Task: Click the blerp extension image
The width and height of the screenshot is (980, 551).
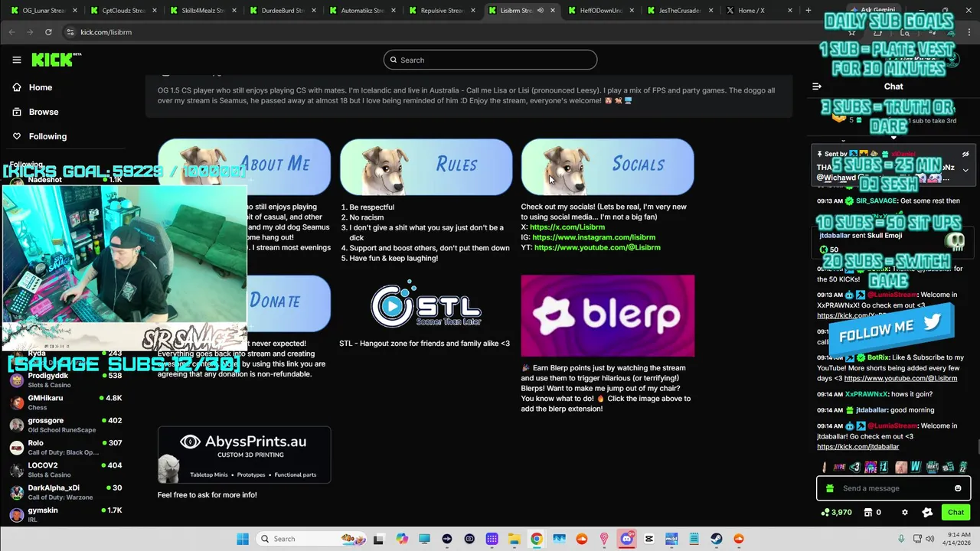Action: pos(608,316)
